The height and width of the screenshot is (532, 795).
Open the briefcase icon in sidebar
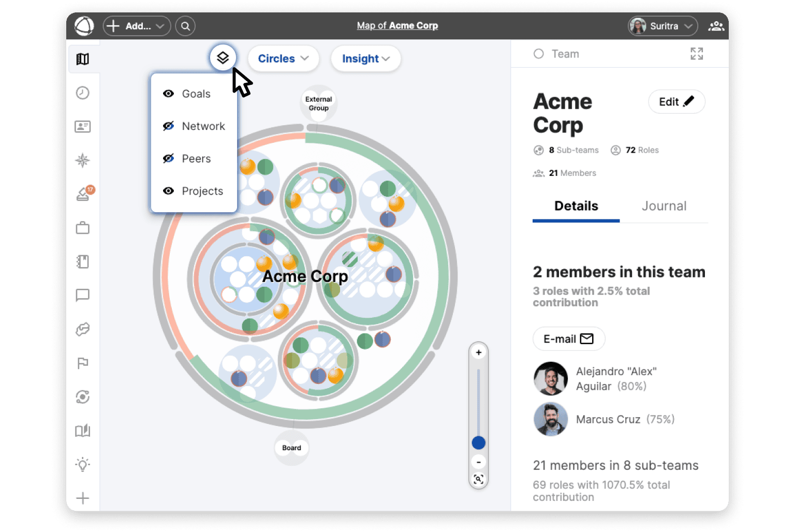(83, 228)
